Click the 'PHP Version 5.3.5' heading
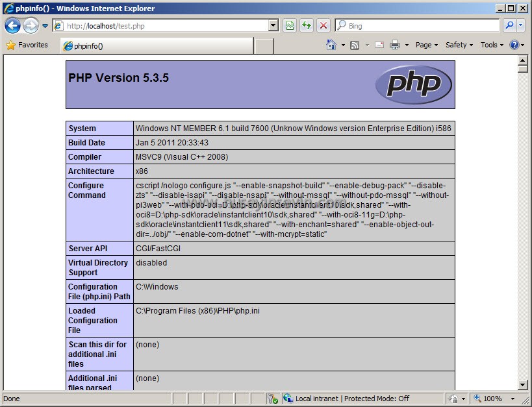Image resolution: width=532 pixels, height=407 pixels. click(x=118, y=78)
